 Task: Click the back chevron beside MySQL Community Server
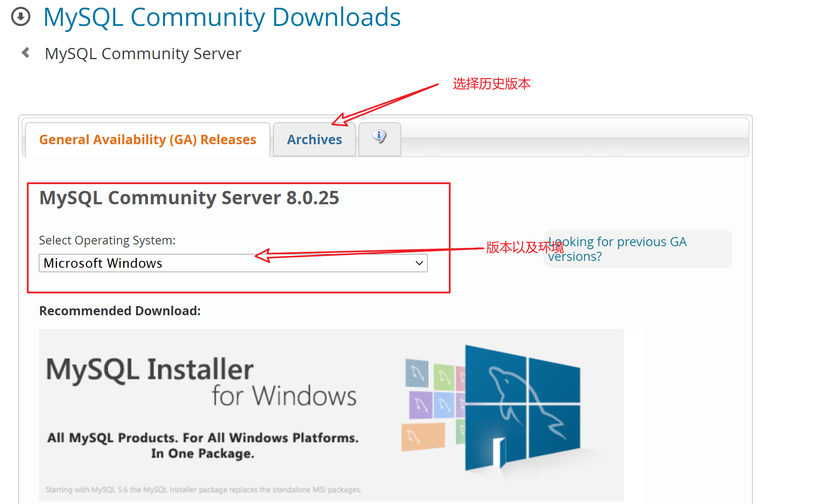pos(26,53)
